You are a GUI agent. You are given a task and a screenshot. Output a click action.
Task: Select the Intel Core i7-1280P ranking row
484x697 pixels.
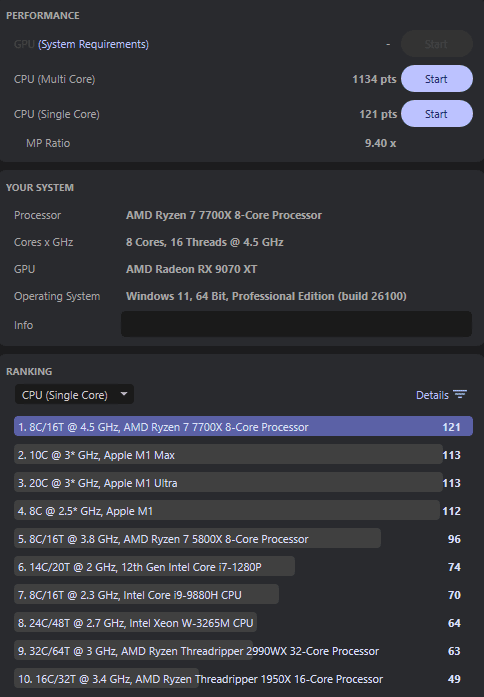(243, 567)
